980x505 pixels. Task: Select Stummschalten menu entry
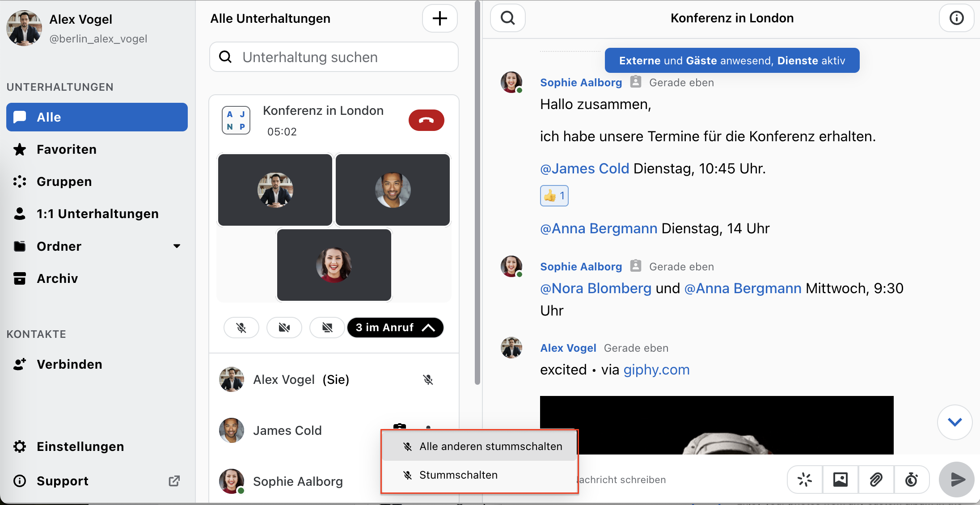(480, 475)
